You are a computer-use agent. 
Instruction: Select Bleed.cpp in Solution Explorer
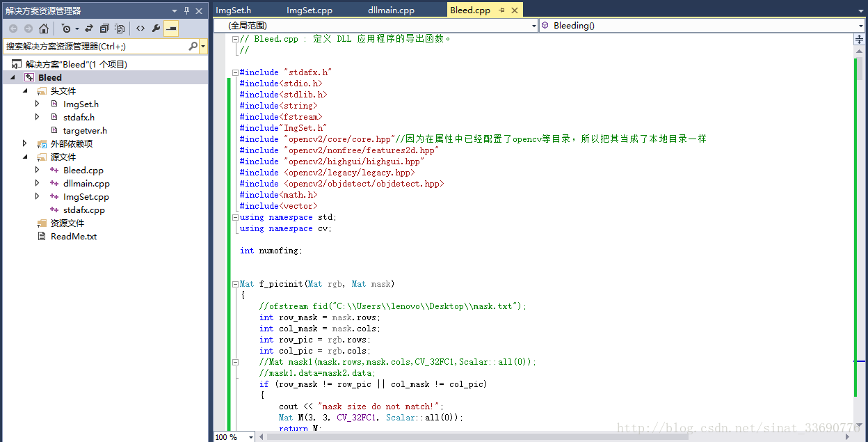tap(83, 170)
